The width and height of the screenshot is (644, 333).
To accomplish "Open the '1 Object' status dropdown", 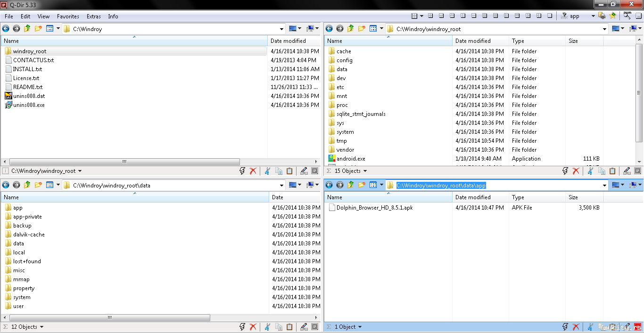I will 360,327.
